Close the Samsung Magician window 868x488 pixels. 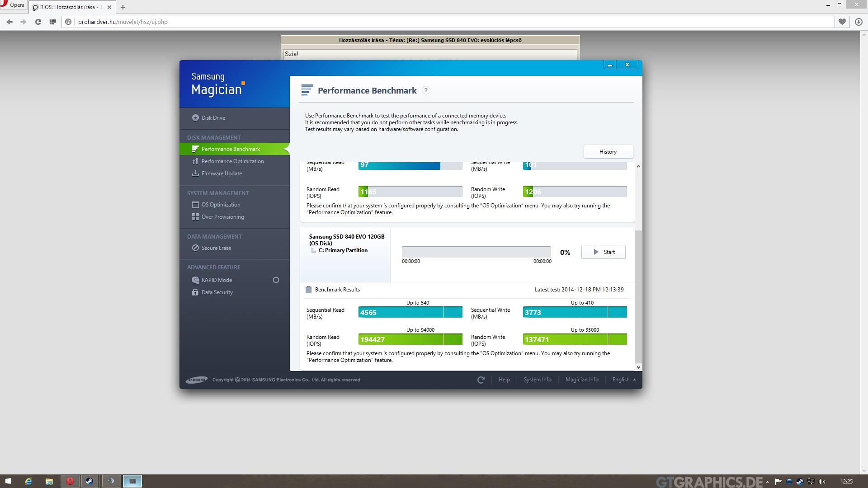coord(627,65)
